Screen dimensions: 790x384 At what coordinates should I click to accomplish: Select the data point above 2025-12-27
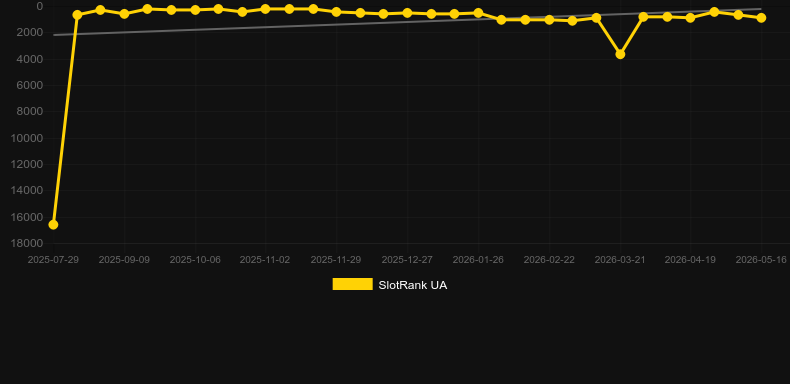(x=407, y=13)
